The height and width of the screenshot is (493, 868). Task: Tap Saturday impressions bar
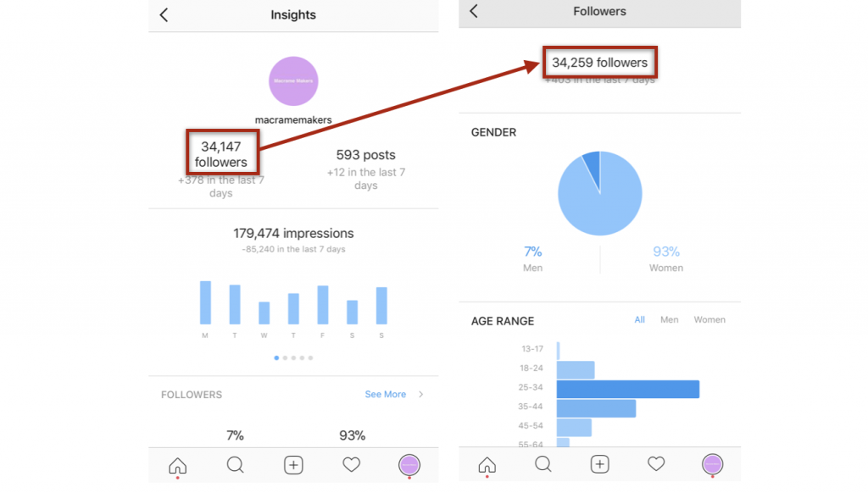coord(352,312)
